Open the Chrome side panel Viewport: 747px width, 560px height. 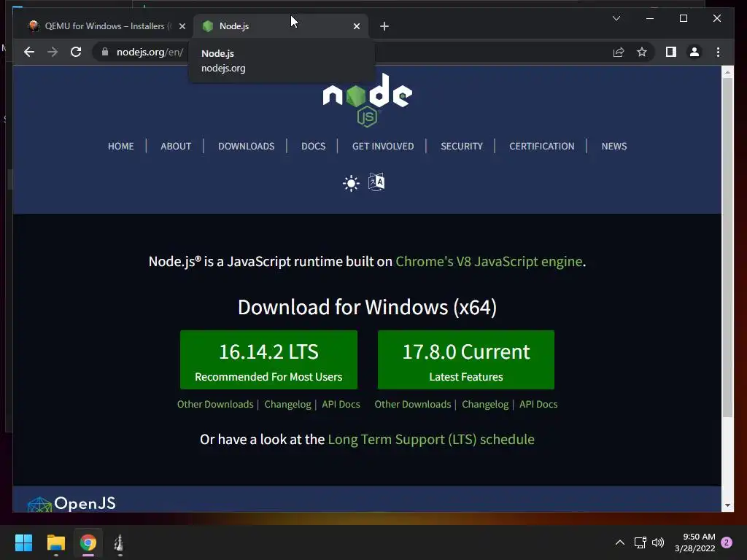(x=671, y=52)
